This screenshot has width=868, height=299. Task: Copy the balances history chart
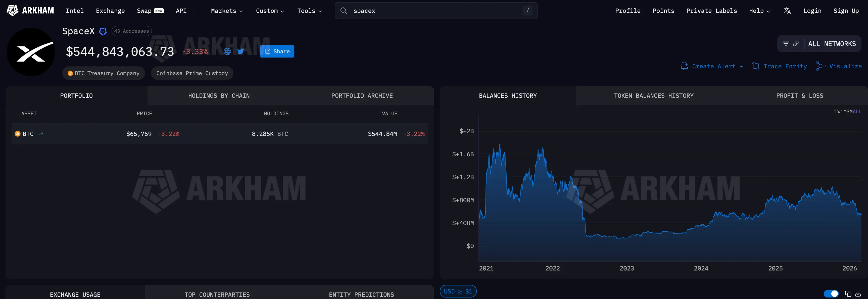point(848,293)
